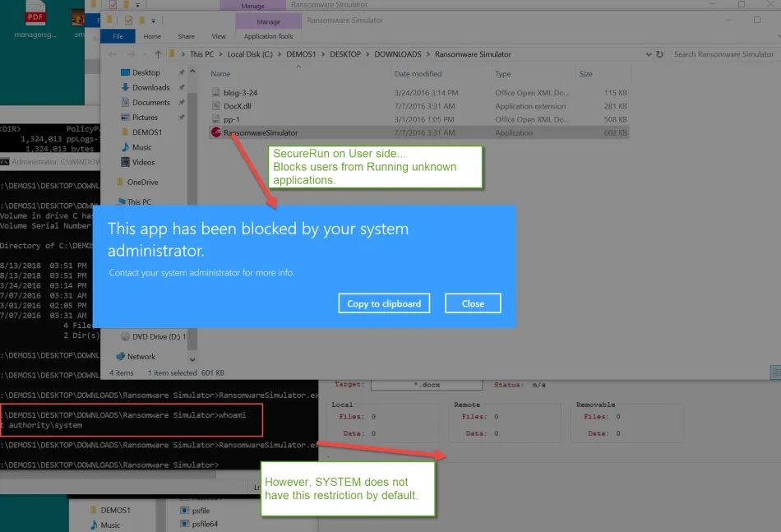Open the File menu tab
This screenshot has width=781, height=532.
tap(118, 36)
